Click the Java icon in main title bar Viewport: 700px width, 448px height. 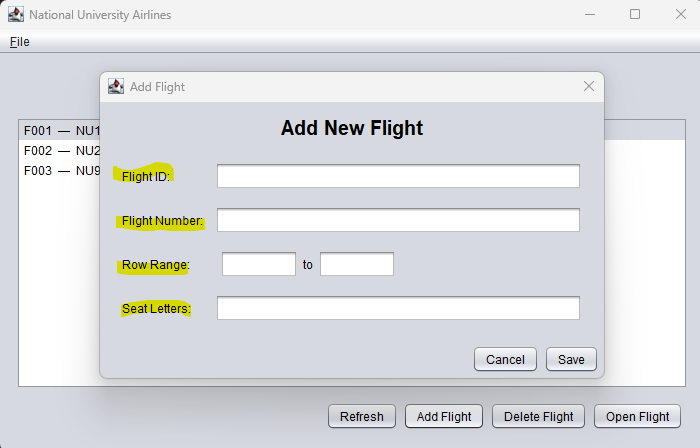[15, 15]
